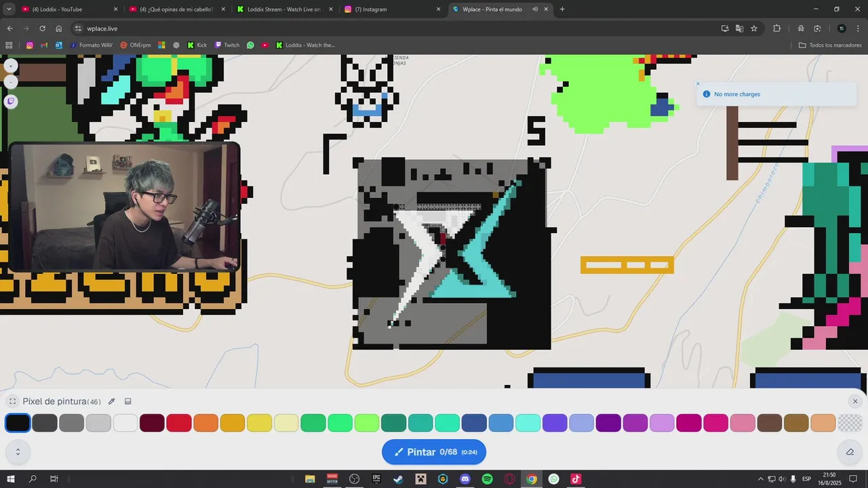Reload the wplace.live page
The height and width of the screenshot is (488, 868).
point(42,28)
